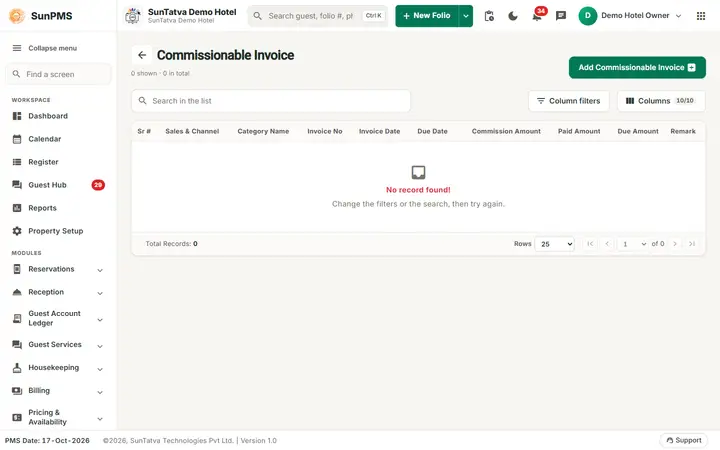This screenshot has width=720, height=450.
Task: Click the global guest search box
Action: [x=318, y=16]
